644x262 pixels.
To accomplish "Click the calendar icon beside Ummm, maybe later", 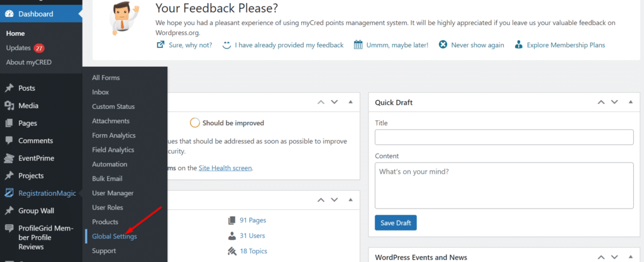I will (x=358, y=45).
